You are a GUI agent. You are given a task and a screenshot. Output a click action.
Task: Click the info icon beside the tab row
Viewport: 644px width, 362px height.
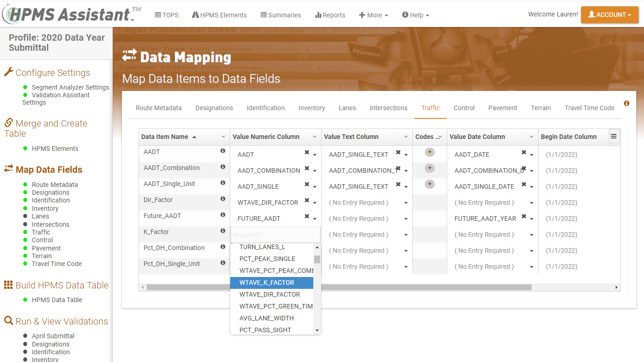point(627,103)
